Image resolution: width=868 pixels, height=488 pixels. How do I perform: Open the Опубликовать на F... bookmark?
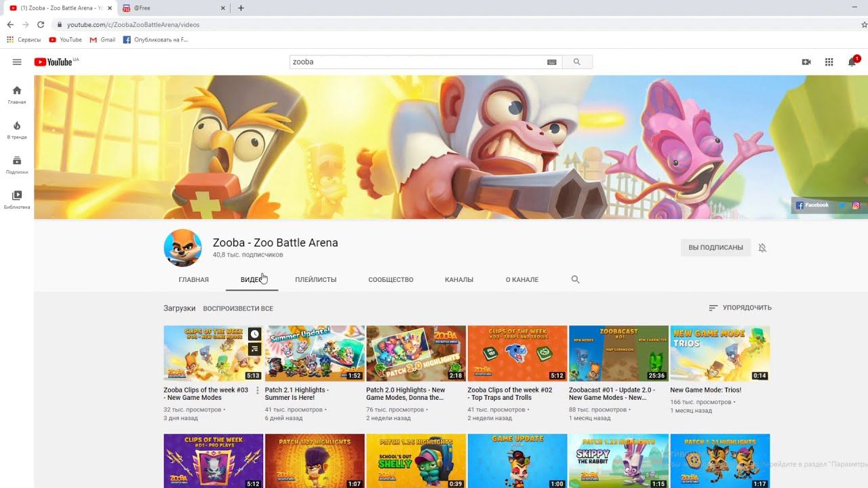[x=155, y=40]
